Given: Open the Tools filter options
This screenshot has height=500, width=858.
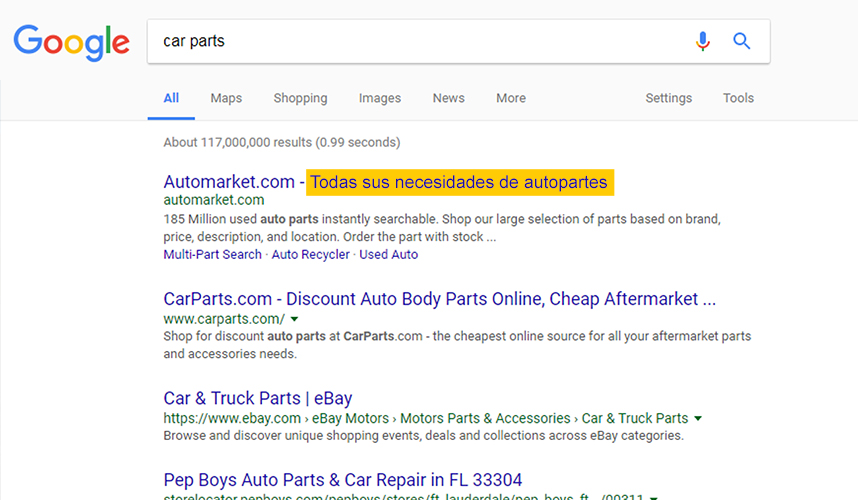Looking at the screenshot, I should point(738,98).
